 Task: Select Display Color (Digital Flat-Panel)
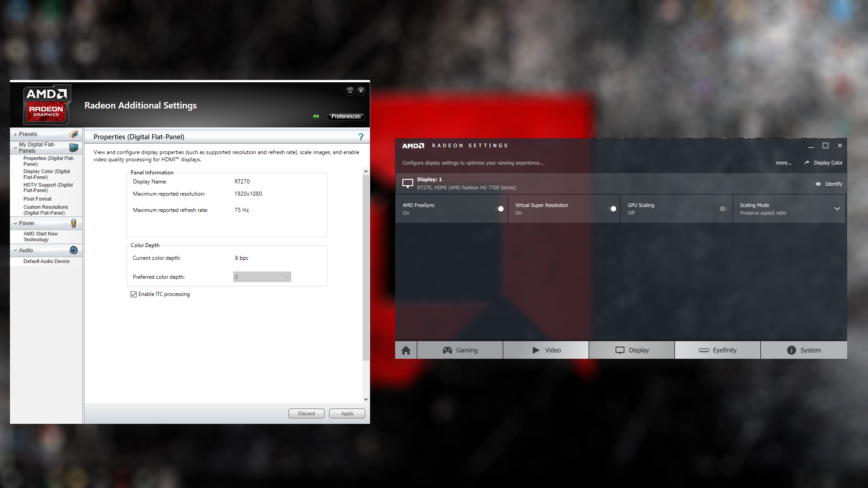tap(47, 174)
